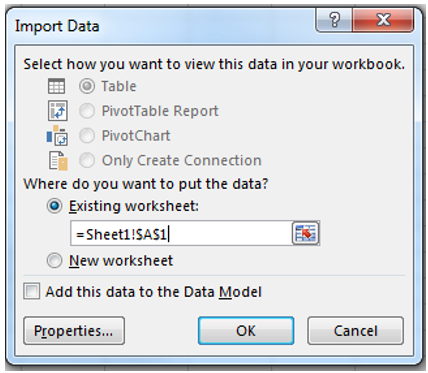Select the Existing worksheet radio button
428x373 pixels.
tap(54, 206)
